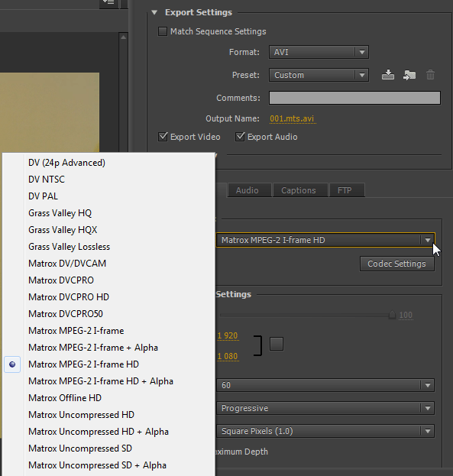Select Matrox MPEG-2 I-frame HD + Alpha entry
Viewport: 453px width, 476px height.
(101, 381)
